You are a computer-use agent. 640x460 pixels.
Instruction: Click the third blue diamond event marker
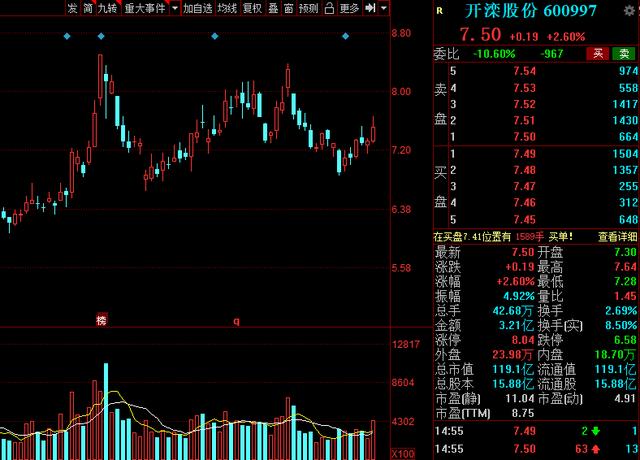[215, 36]
